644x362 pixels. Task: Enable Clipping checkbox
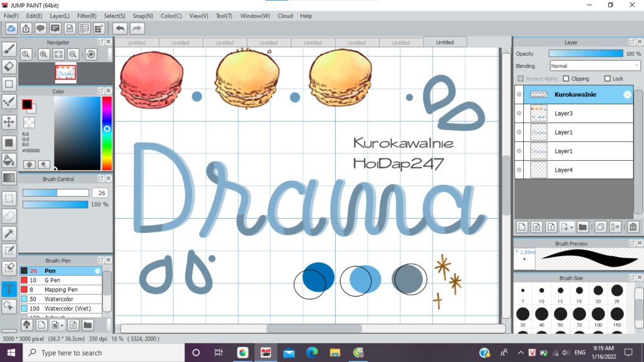(566, 79)
